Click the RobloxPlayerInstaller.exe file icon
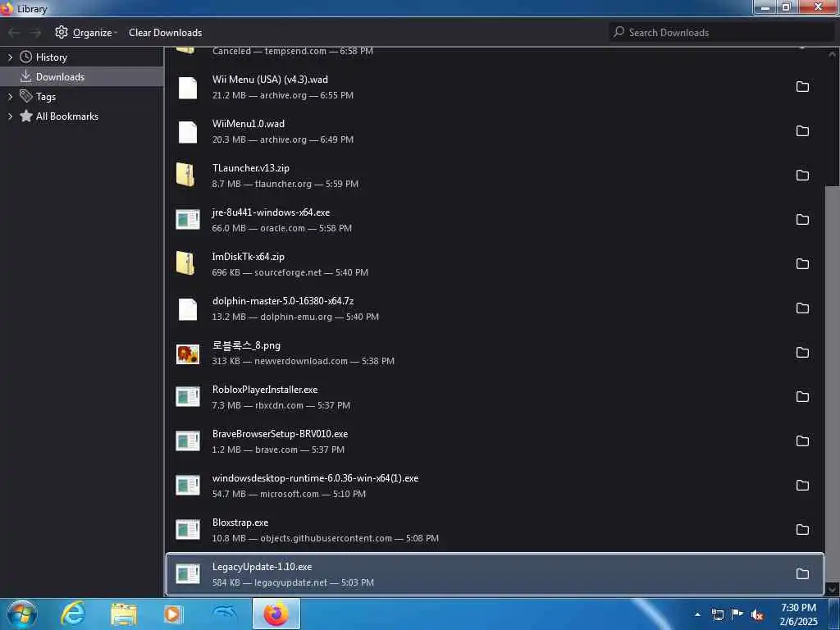The image size is (840, 630). (188, 396)
